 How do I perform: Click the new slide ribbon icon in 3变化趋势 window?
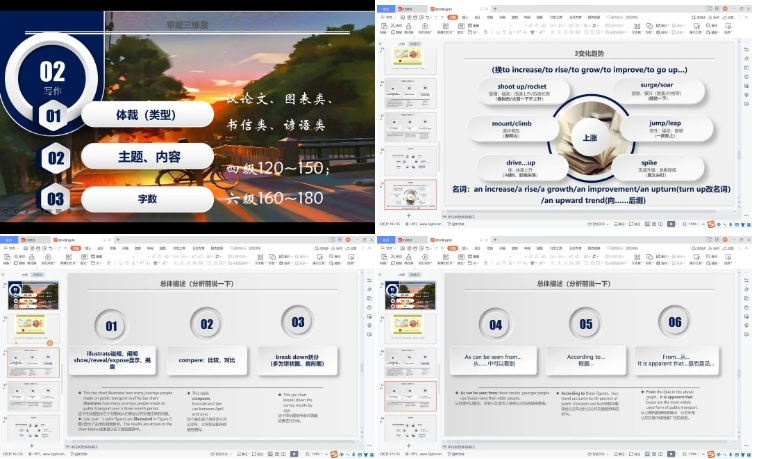[444, 29]
